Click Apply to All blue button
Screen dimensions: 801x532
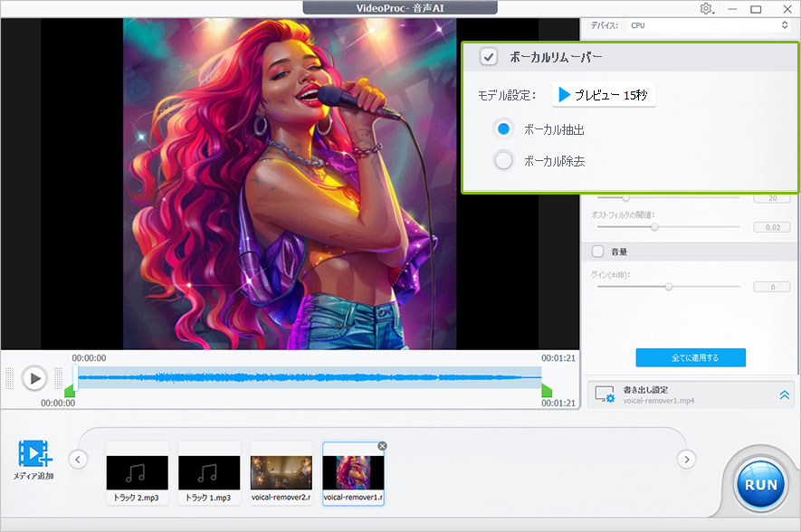(x=691, y=357)
